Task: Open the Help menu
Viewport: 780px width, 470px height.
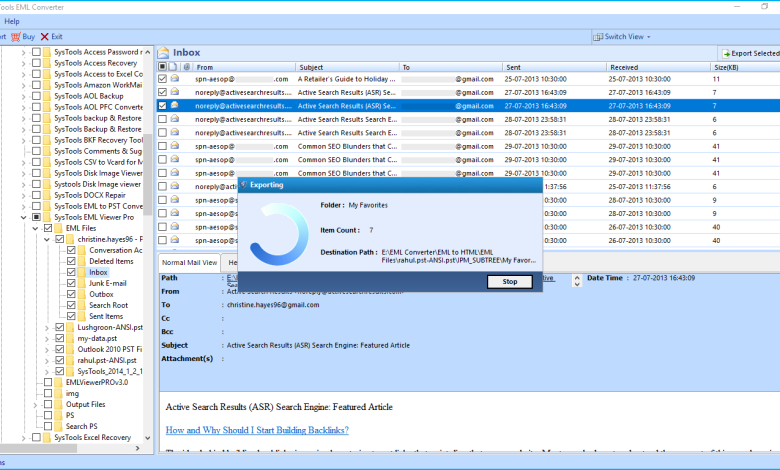Action: 12,21
